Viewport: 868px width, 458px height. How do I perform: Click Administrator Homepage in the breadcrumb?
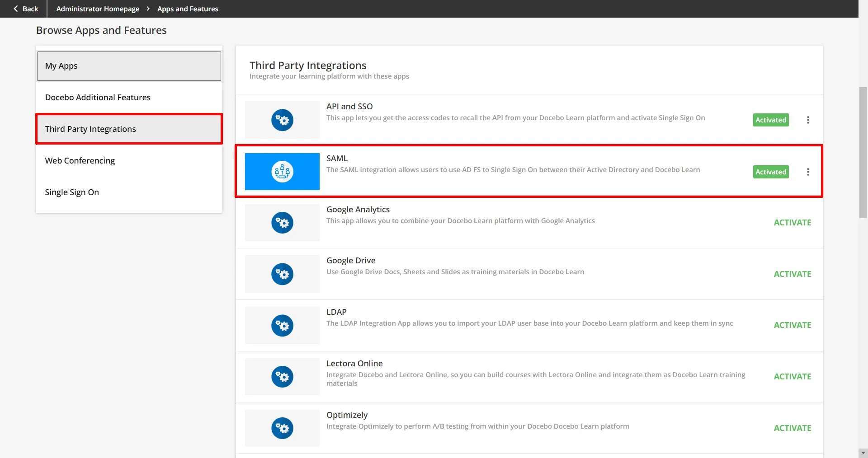click(x=98, y=9)
